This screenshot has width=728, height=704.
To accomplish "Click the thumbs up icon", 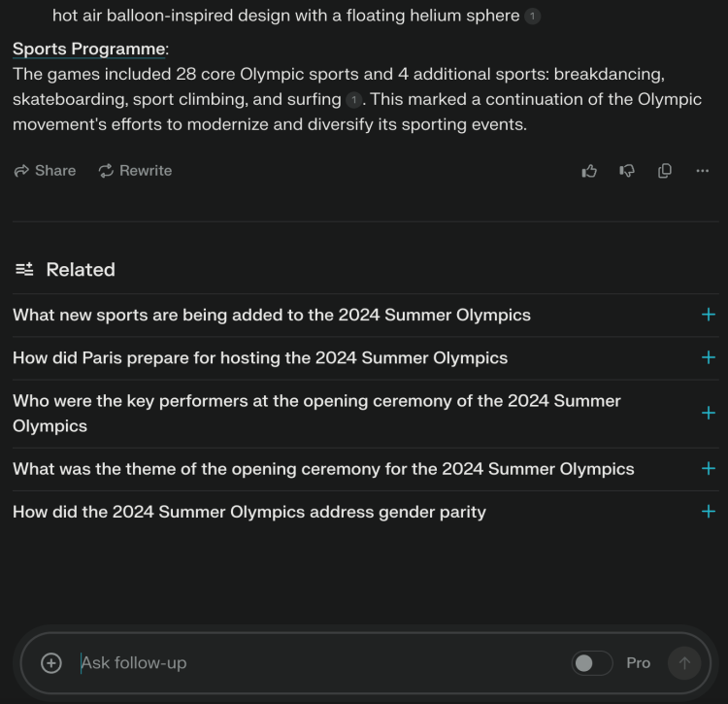I will [x=589, y=171].
